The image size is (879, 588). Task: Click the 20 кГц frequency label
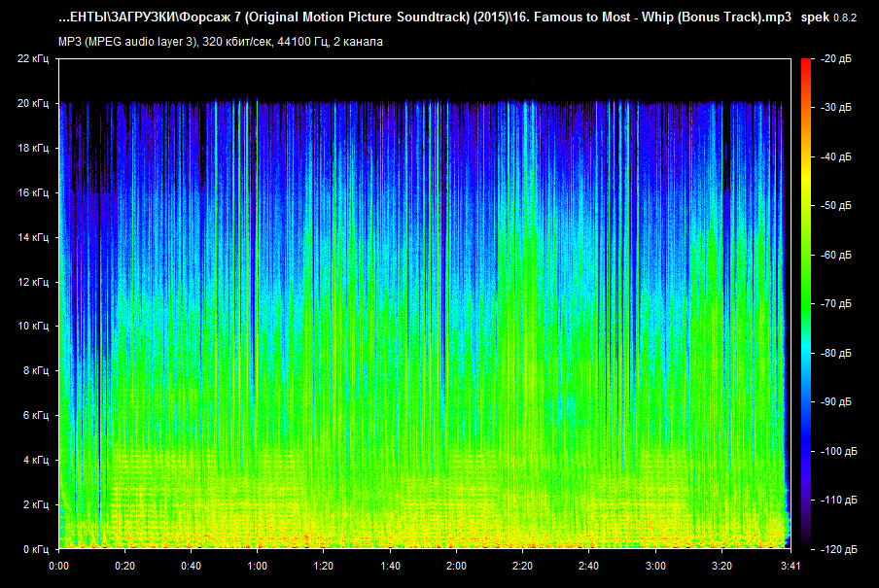pyautogui.click(x=33, y=103)
